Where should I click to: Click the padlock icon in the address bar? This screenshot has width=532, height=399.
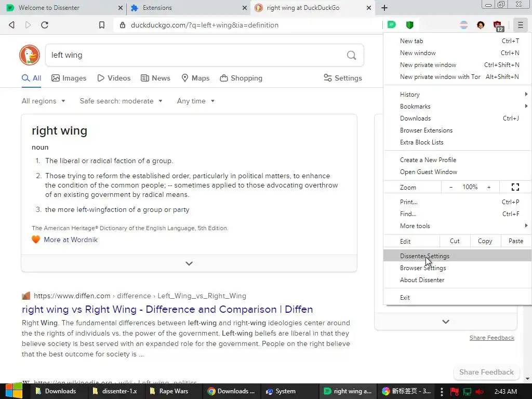tap(123, 25)
